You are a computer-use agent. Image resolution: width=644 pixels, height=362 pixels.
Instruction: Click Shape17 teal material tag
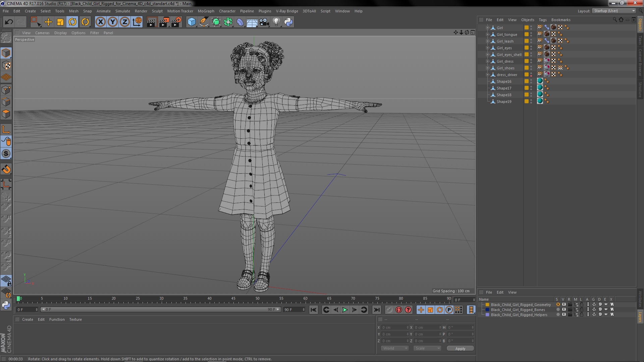540,88
